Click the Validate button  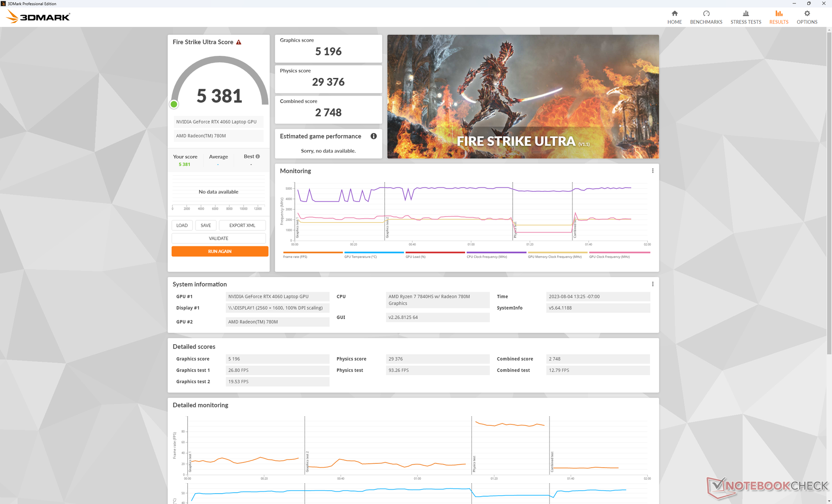[x=218, y=239]
